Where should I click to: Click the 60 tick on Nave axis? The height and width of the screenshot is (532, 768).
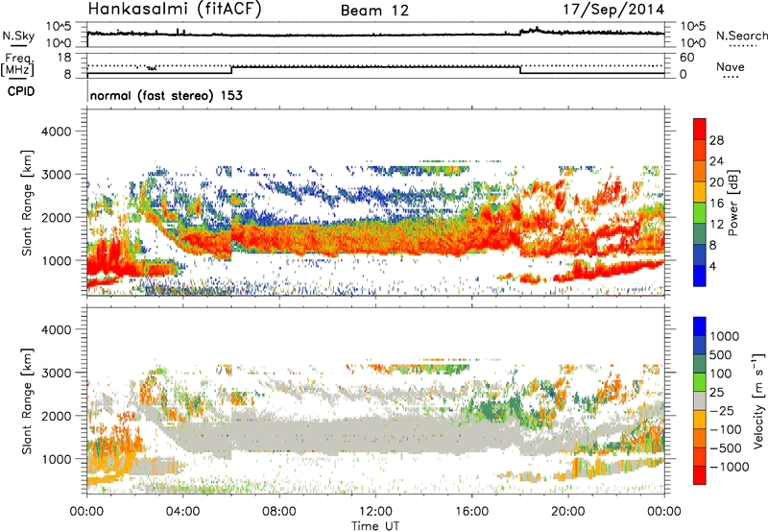click(x=686, y=58)
